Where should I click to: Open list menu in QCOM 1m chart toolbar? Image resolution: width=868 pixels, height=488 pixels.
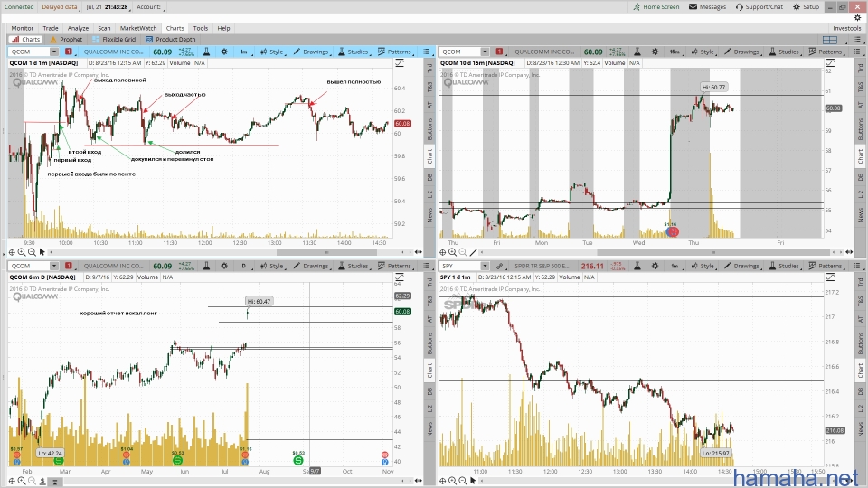pos(426,52)
